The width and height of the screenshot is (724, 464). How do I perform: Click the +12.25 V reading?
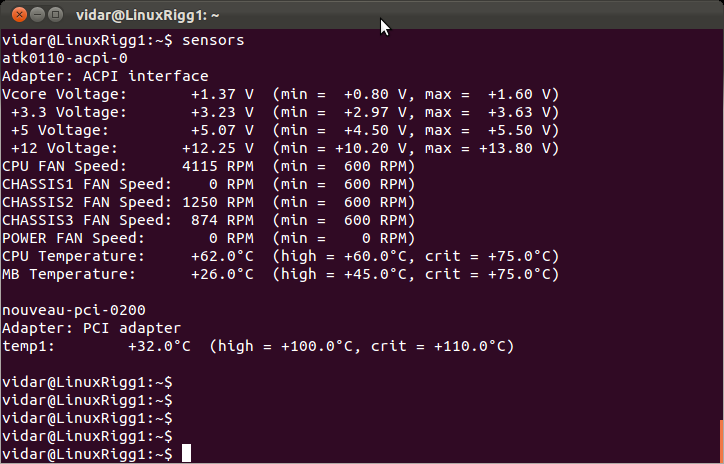[x=218, y=148]
